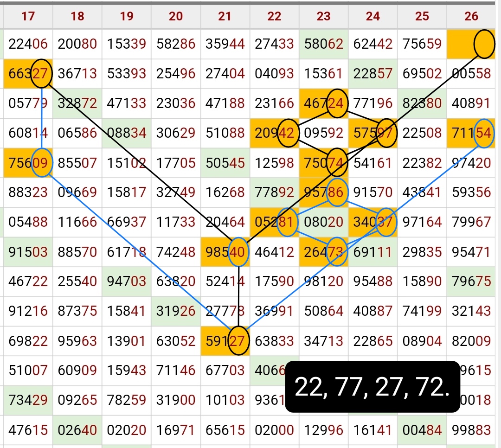The width and height of the screenshot is (501, 448).
Task: Select column header 25
Action: point(422,16)
